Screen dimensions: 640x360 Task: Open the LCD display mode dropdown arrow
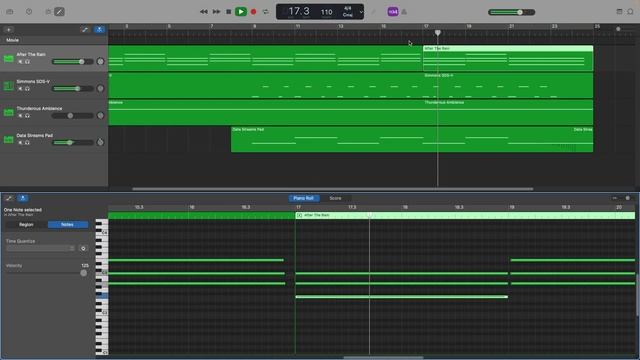click(361, 12)
